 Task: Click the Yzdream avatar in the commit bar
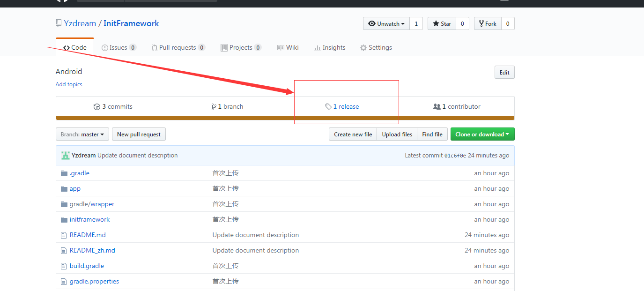coord(66,156)
